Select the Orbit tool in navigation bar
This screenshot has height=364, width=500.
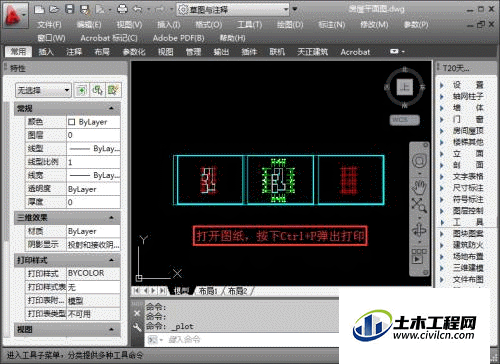pos(419,230)
